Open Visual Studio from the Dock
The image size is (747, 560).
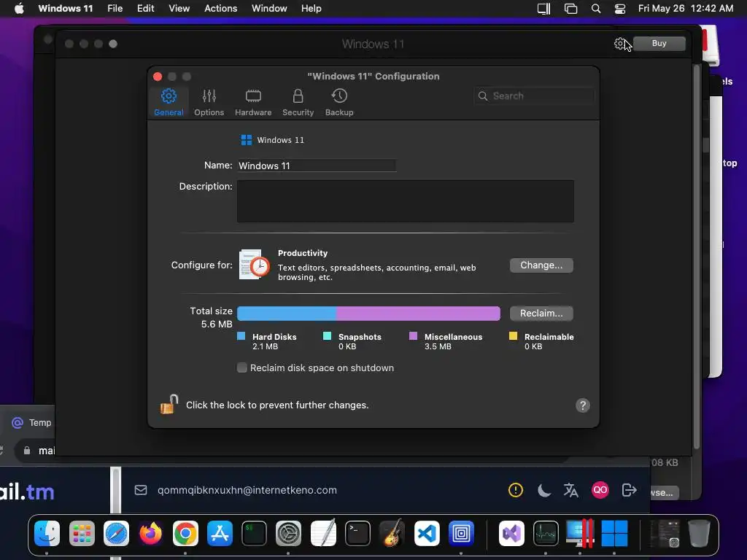tap(511, 533)
